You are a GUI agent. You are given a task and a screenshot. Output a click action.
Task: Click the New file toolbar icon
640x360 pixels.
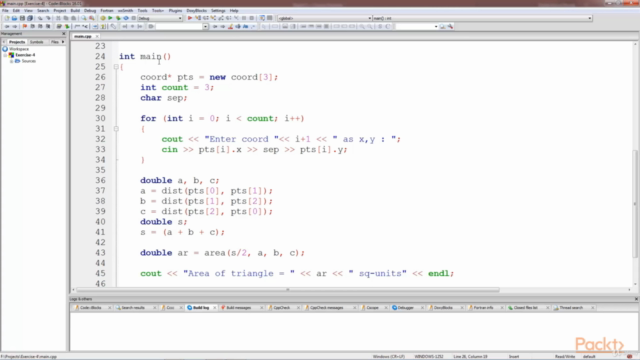pyautogui.click(x=7, y=18)
